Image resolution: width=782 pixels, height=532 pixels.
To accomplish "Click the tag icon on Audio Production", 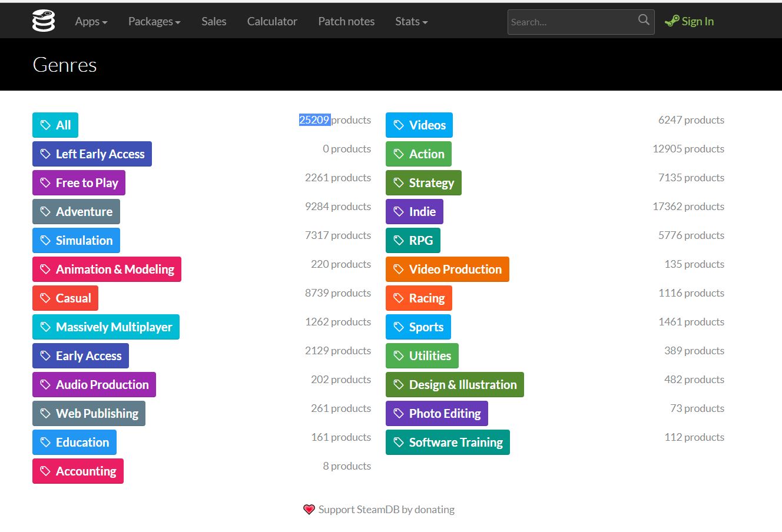I will coord(45,384).
